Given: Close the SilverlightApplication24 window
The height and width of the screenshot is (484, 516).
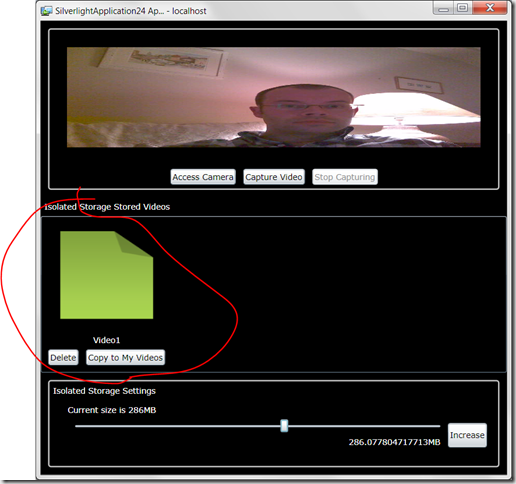Looking at the screenshot, I should tap(490, 8).
